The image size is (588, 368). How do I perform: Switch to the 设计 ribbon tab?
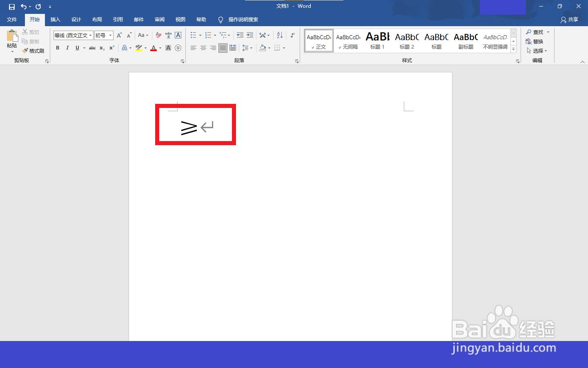tap(76, 20)
